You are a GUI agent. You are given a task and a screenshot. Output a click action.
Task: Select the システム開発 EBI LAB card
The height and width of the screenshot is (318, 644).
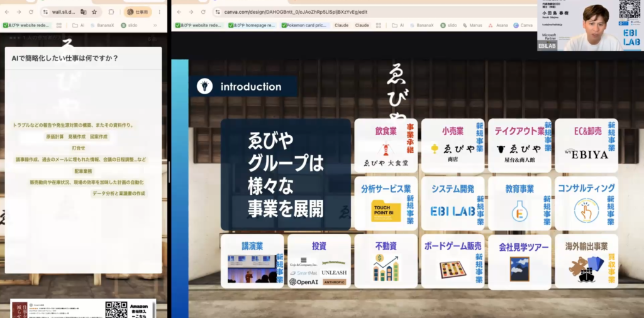click(x=453, y=203)
